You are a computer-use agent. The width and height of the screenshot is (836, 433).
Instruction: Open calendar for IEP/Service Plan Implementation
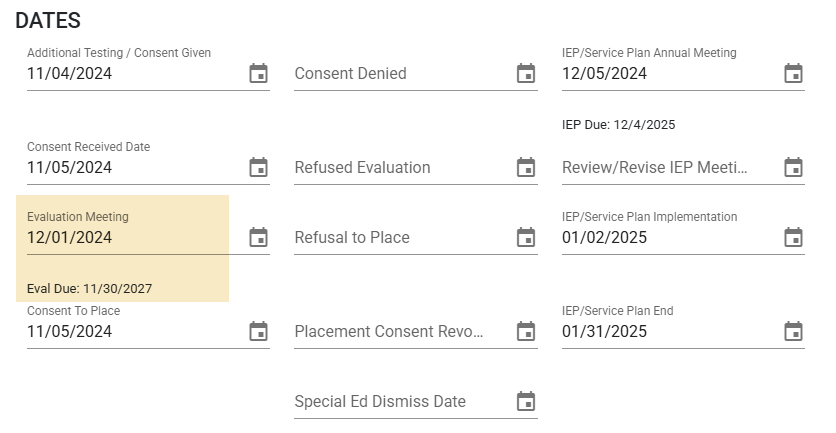tap(793, 238)
